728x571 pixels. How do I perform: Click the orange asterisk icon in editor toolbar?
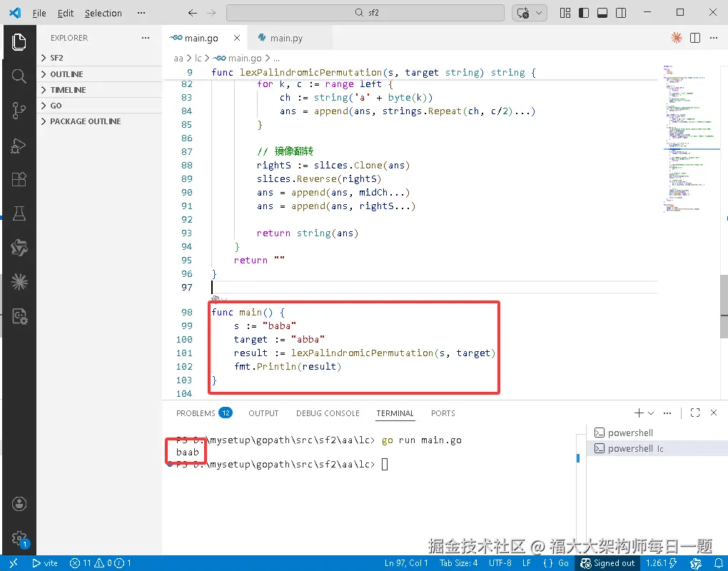coord(677,38)
